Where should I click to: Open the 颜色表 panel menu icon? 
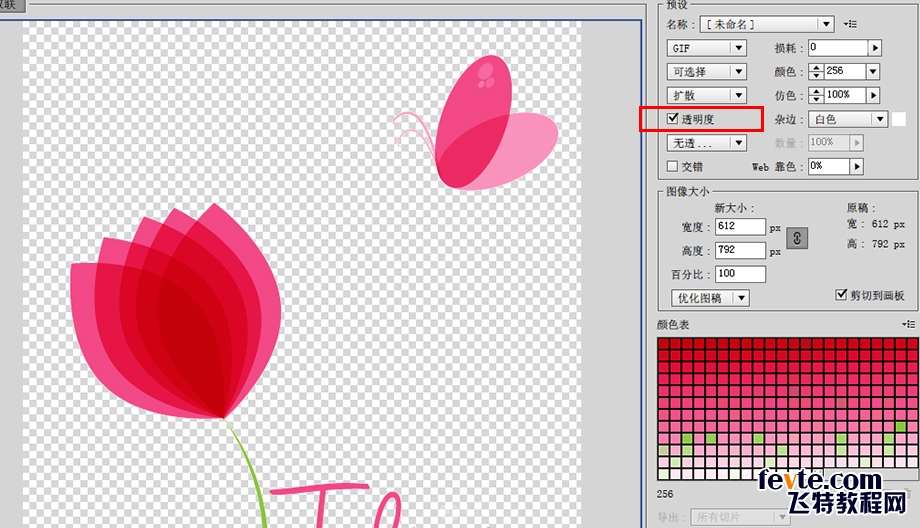(x=908, y=324)
